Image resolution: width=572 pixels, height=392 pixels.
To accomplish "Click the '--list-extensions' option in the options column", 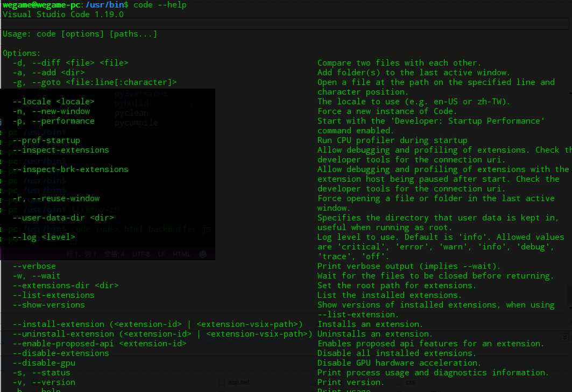I will [x=53, y=295].
